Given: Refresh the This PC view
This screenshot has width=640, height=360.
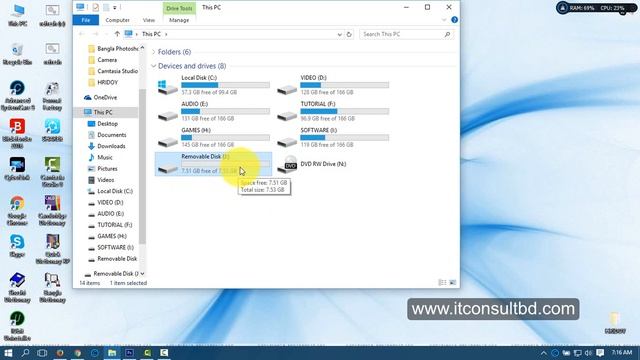Looking at the screenshot, I should (349, 34).
